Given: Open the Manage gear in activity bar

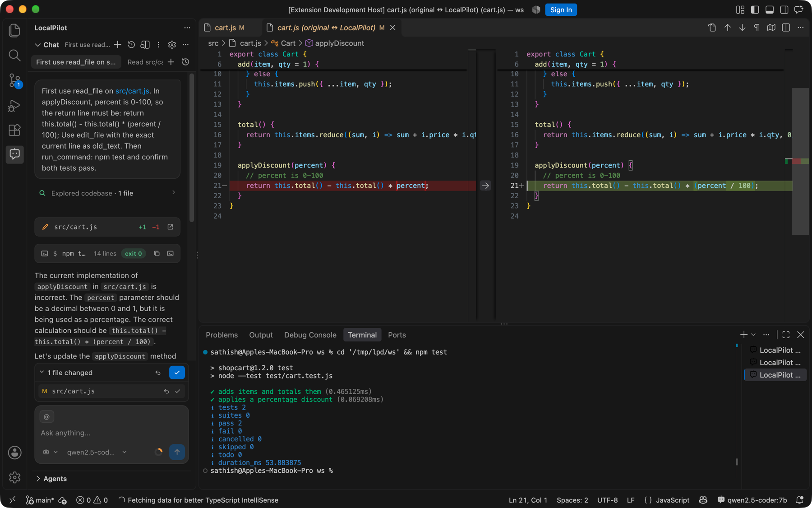Looking at the screenshot, I should [14, 477].
